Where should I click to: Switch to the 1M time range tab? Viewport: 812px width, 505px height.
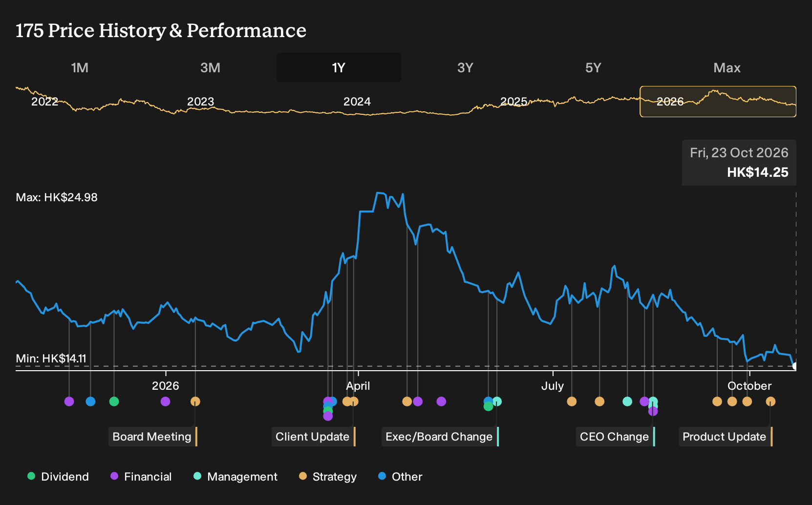point(80,67)
